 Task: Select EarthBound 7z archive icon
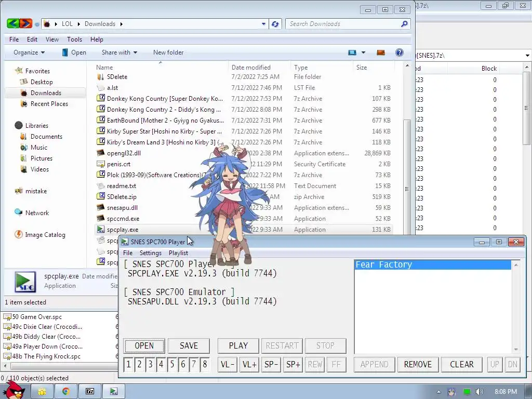point(100,120)
